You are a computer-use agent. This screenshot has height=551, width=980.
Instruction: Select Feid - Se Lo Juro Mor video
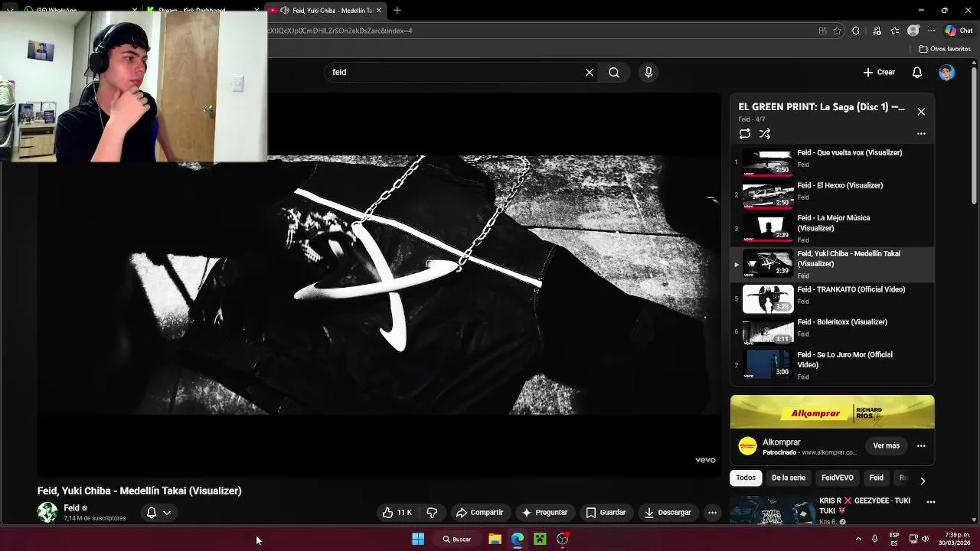tap(832, 365)
